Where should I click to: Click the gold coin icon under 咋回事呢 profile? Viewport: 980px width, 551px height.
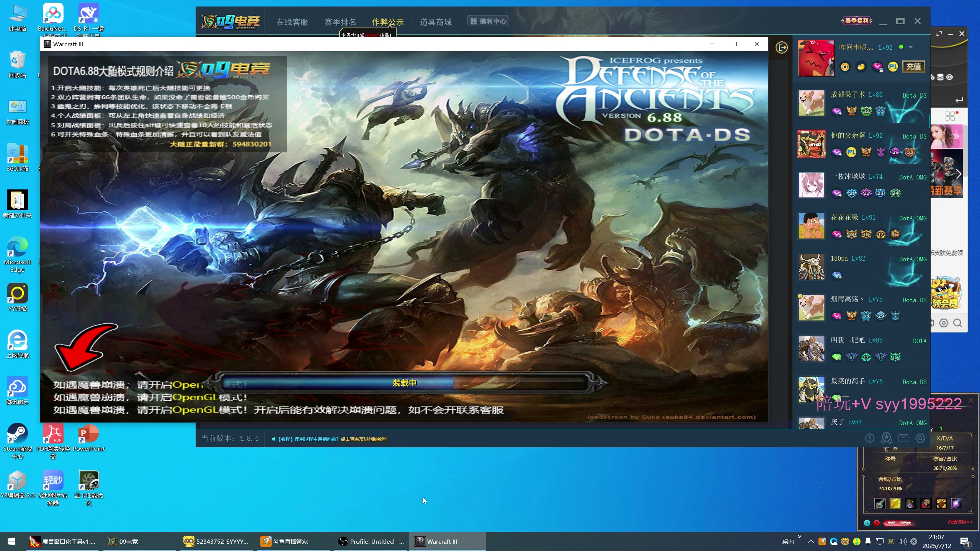[x=845, y=67]
